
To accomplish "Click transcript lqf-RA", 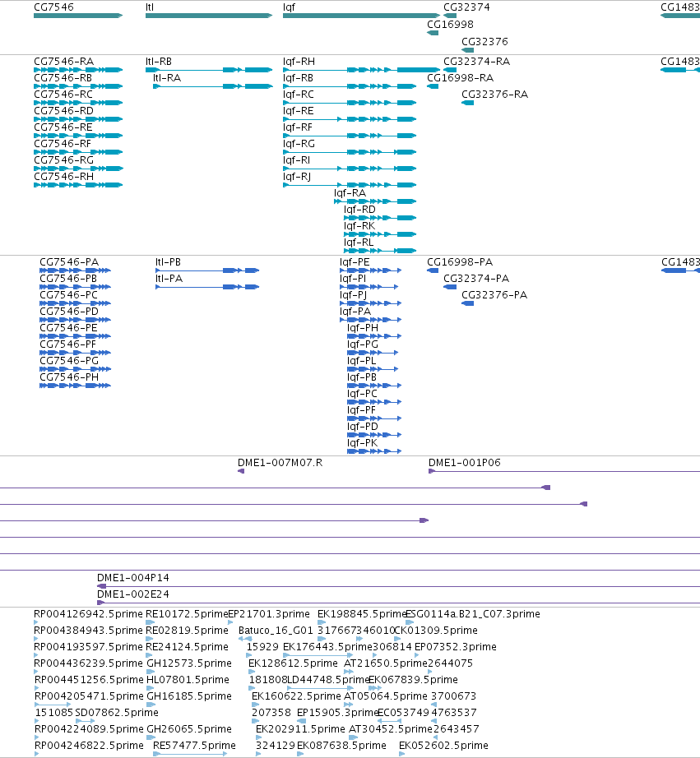I will tap(350, 193).
